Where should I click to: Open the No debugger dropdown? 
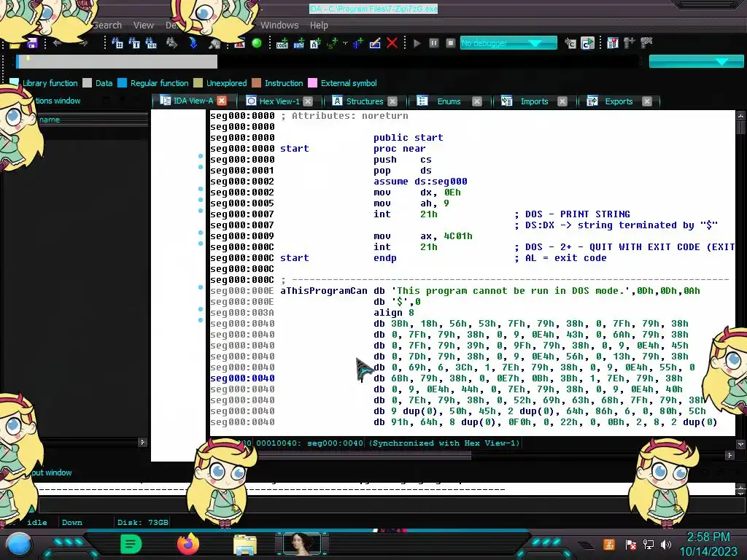tap(508, 43)
